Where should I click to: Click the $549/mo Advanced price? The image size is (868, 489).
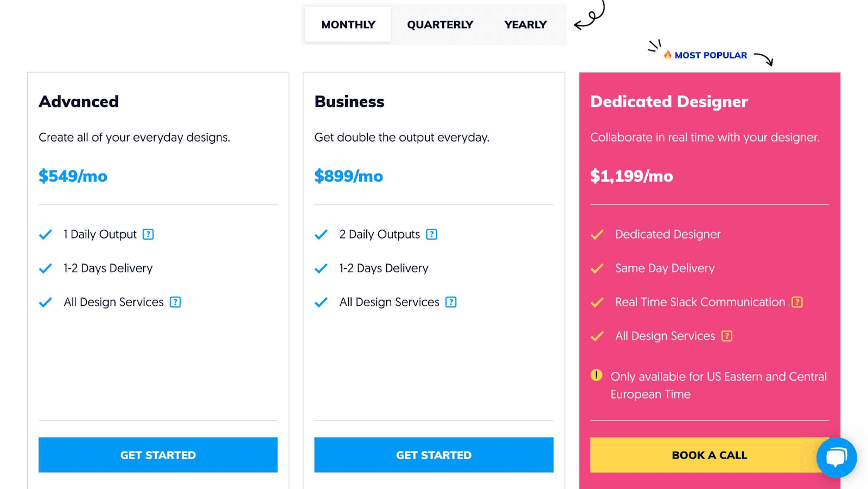73,176
